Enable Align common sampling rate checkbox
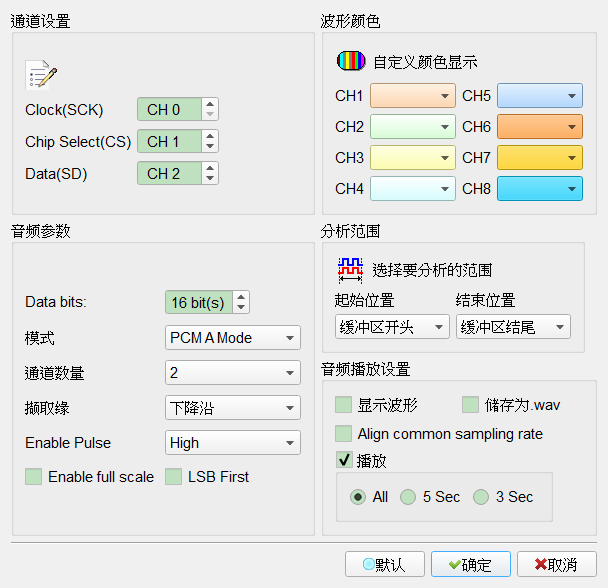Viewport: 608px width, 588px height. 343,433
